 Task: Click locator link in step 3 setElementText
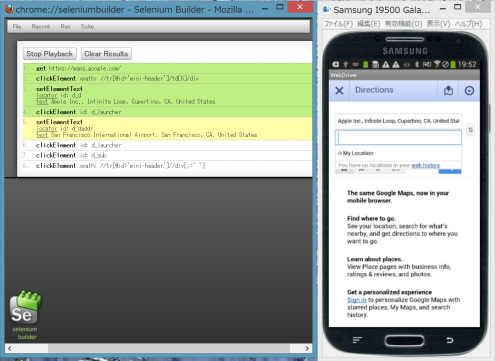(x=47, y=95)
